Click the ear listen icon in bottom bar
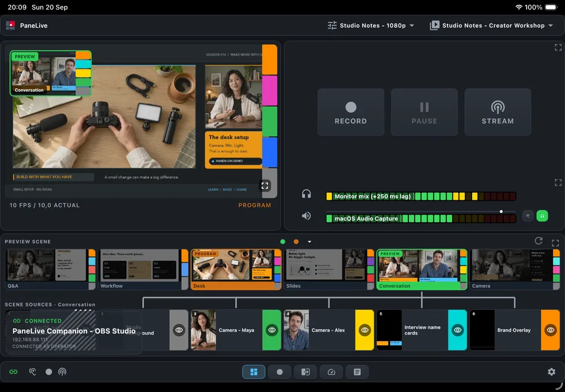Viewport: 565px width, 392px height. pos(32,372)
